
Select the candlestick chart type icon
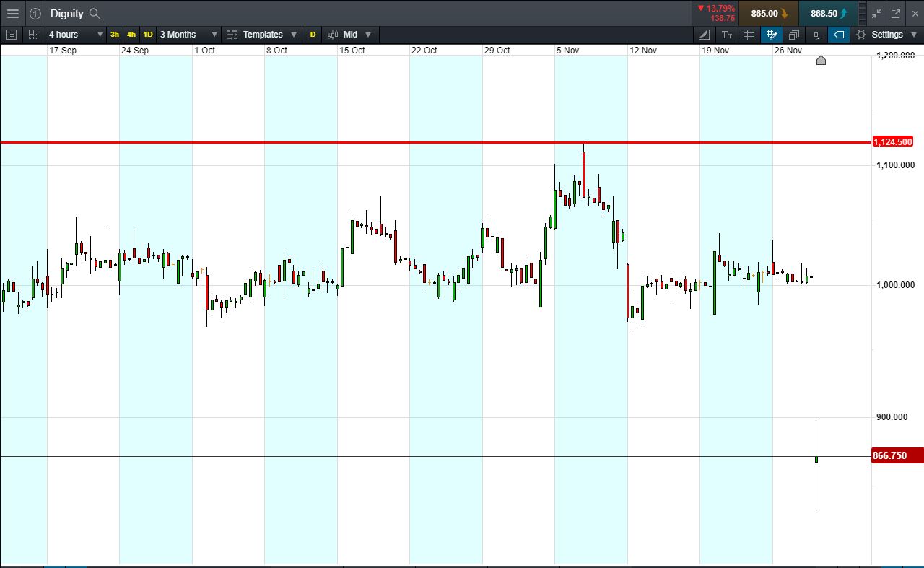(x=333, y=35)
